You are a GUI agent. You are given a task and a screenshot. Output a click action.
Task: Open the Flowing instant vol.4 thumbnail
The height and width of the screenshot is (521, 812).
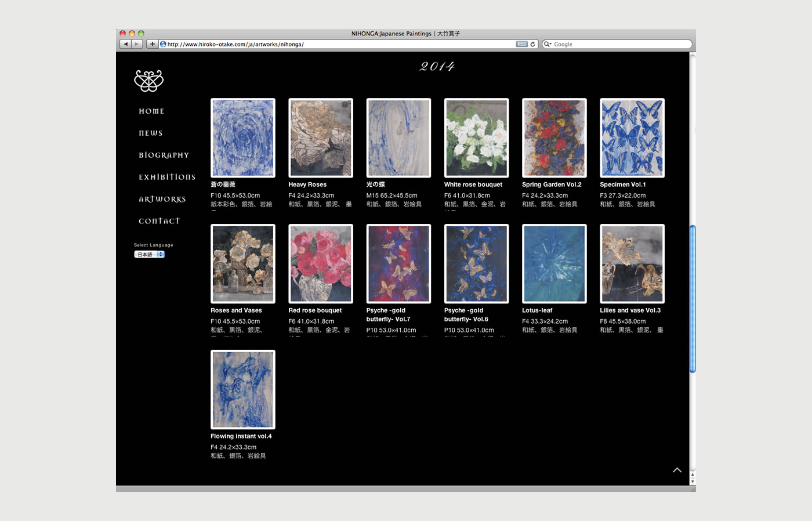(243, 390)
